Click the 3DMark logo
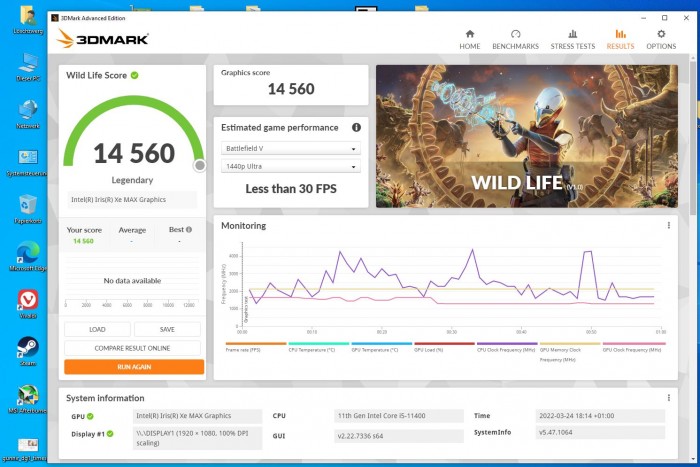Screen dimensions: 700x467 [104, 38]
